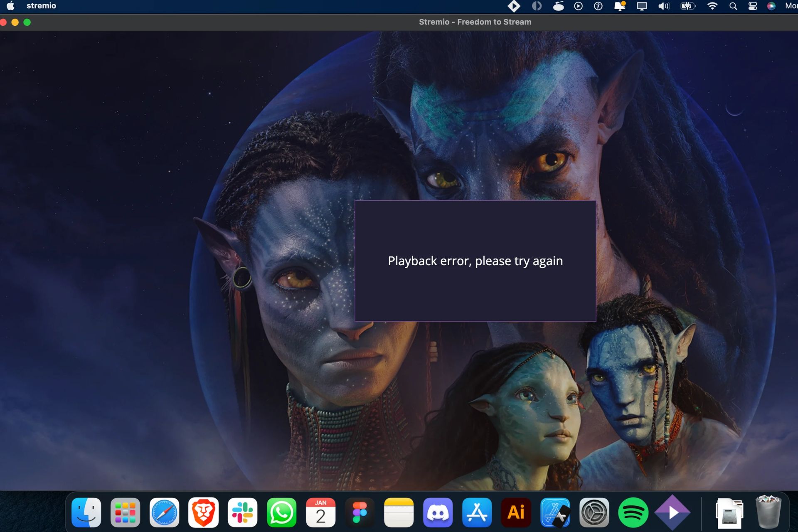The width and height of the screenshot is (798, 532).
Task: Click the 'Playback error, please try again' message
Action: coord(475,261)
